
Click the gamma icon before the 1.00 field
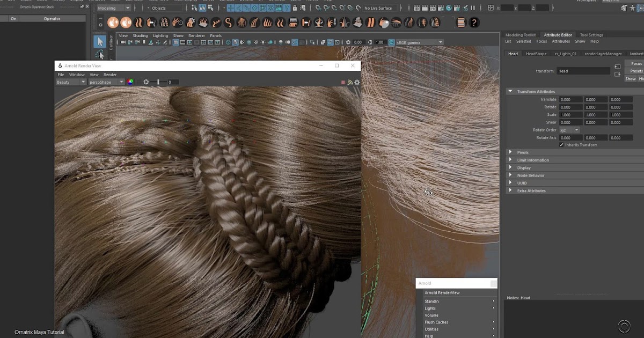[x=370, y=42]
